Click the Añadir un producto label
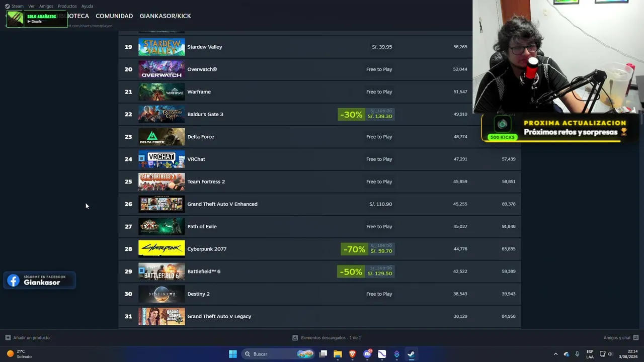This screenshot has height=362, width=644. [x=31, y=338]
